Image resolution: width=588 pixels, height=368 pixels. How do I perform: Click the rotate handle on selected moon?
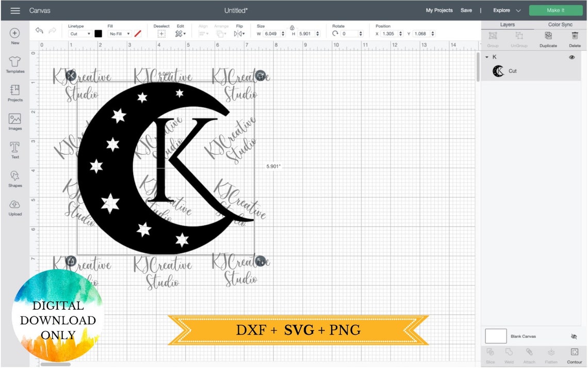point(260,76)
